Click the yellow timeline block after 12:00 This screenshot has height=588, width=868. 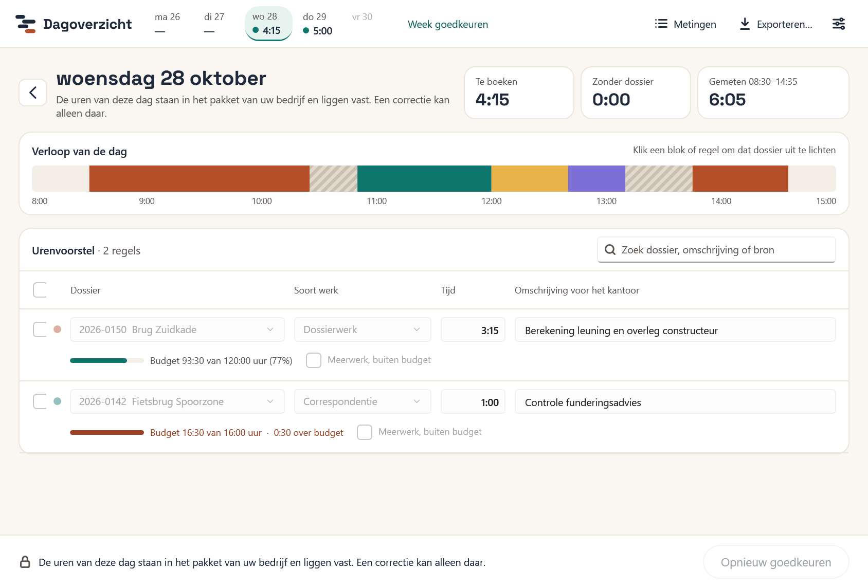(530, 178)
